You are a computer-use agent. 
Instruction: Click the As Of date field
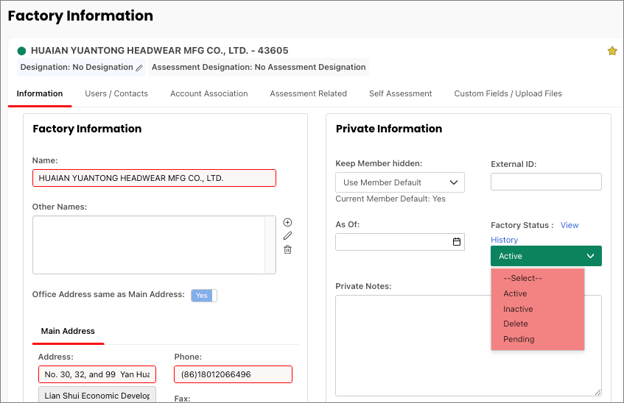[x=400, y=241]
